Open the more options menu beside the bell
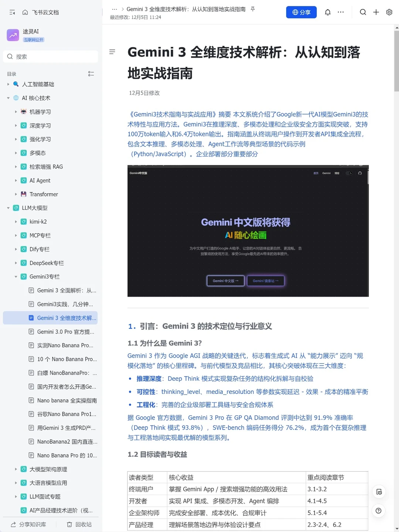The image size is (399, 532). [341, 12]
